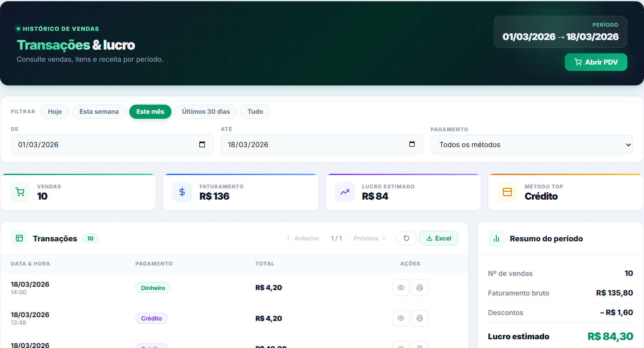This screenshot has width=644, height=348.
Task: Toggle the Últimos 30 dias filter
Action: click(206, 112)
